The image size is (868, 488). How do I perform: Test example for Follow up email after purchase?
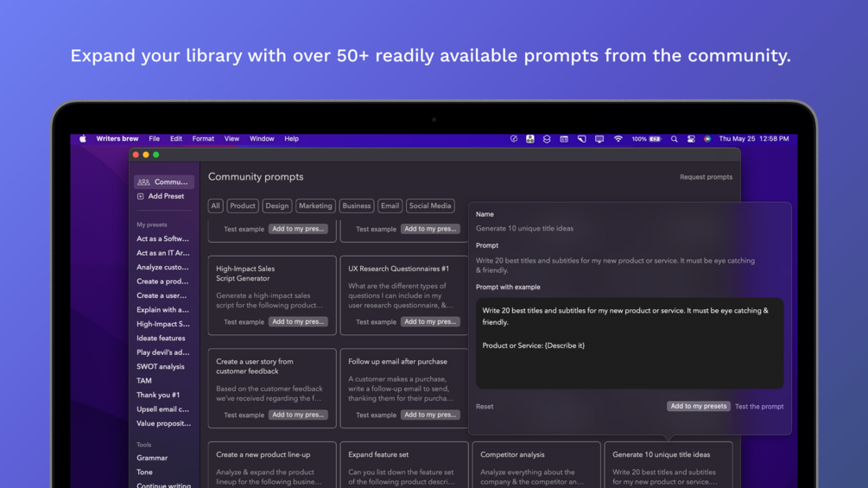click(376, 415)
